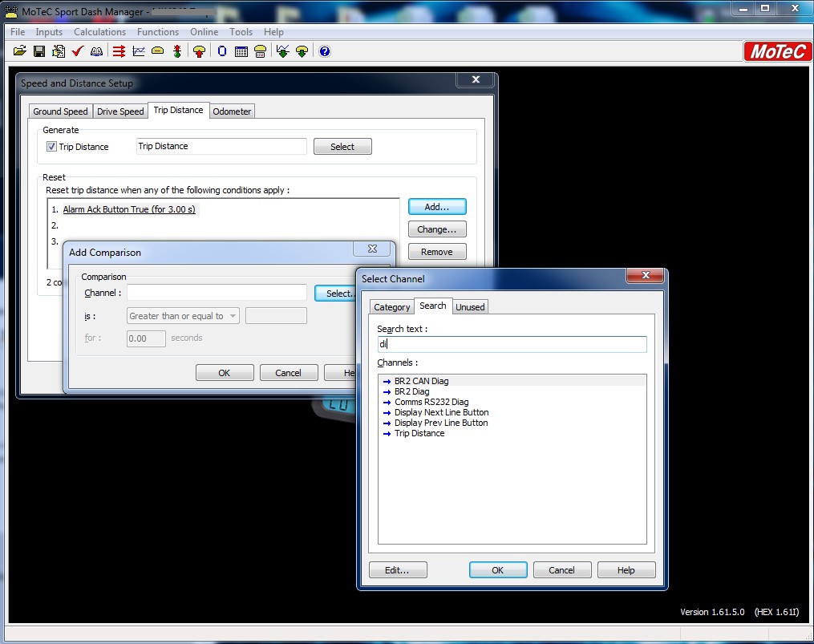Open the Help menu in the menu bar
This screenshot has width=814, height=644.
click(273, 32)
